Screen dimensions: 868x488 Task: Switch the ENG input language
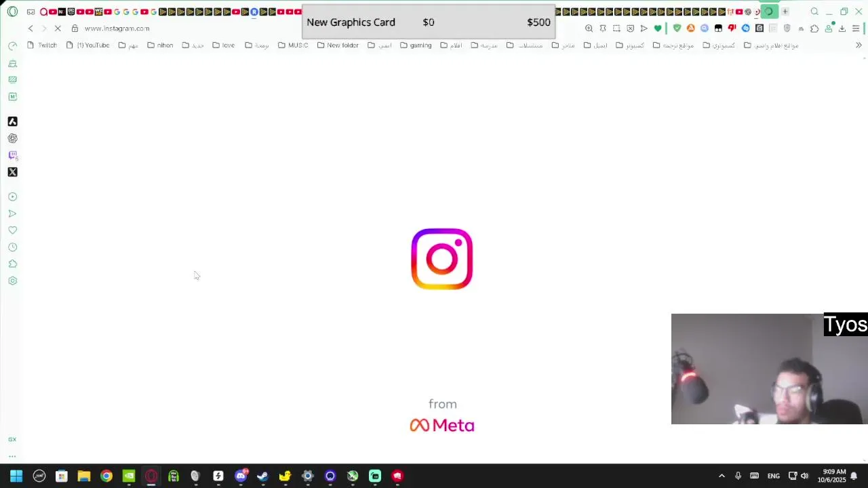coord(774,476)
